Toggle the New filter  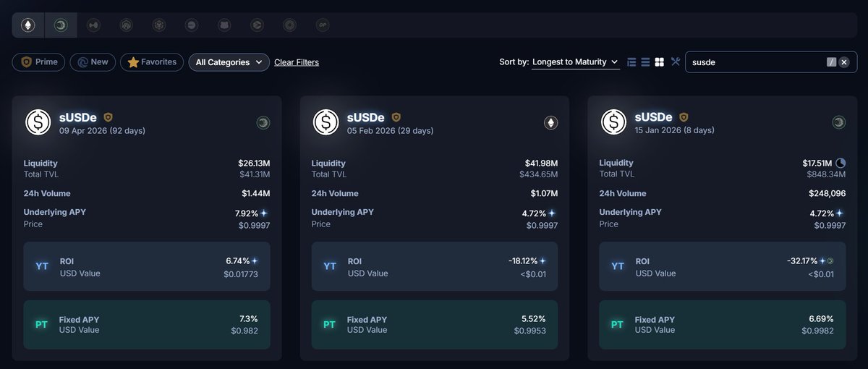pos(93,62)
